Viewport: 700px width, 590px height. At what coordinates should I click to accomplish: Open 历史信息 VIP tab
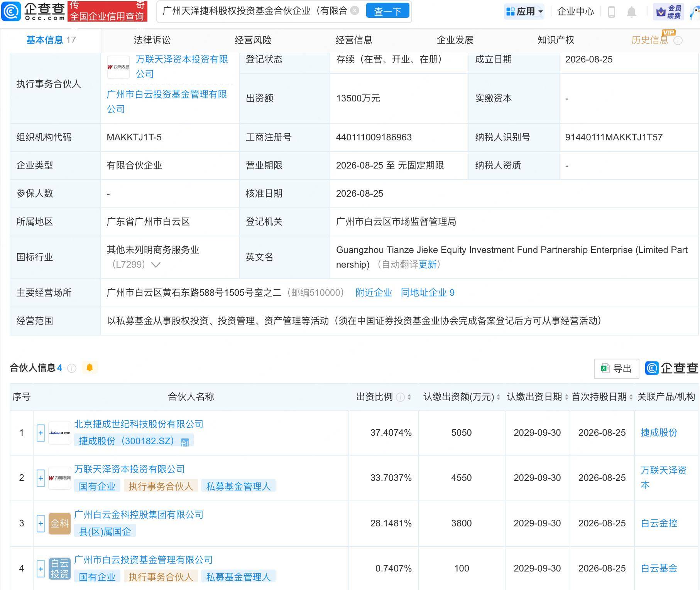(x=650, y=40)
